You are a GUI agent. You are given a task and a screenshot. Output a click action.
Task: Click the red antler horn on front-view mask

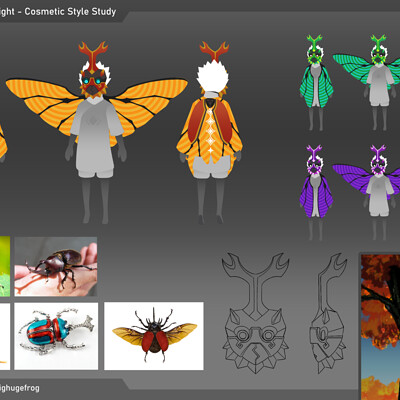[93, 54]
